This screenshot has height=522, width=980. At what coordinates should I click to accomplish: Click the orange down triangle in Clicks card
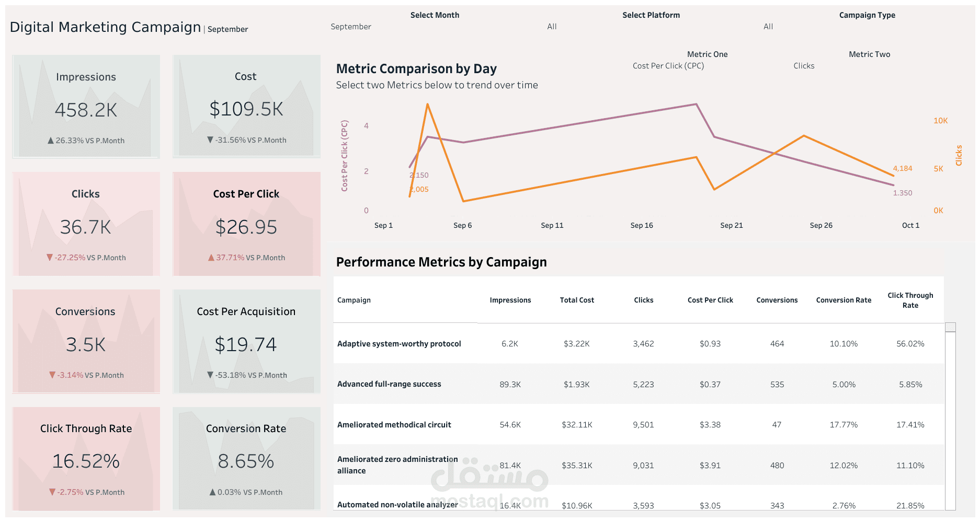point(50,258)
